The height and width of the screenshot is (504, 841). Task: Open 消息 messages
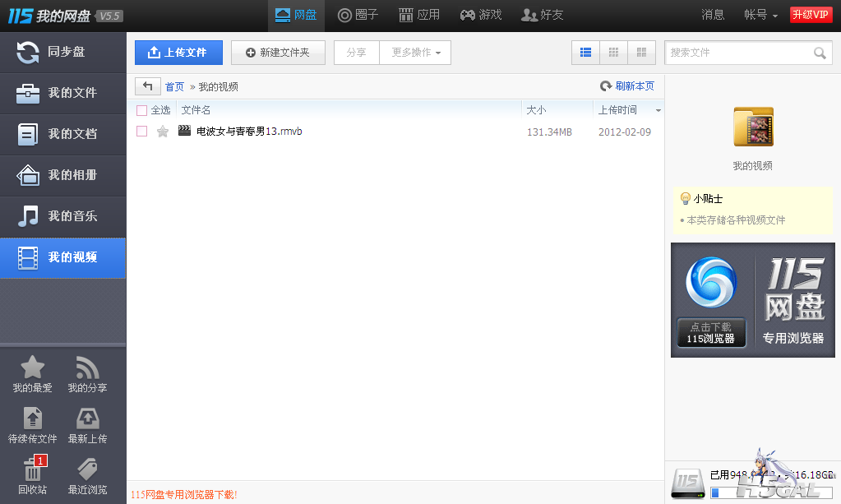pos(713,15)
